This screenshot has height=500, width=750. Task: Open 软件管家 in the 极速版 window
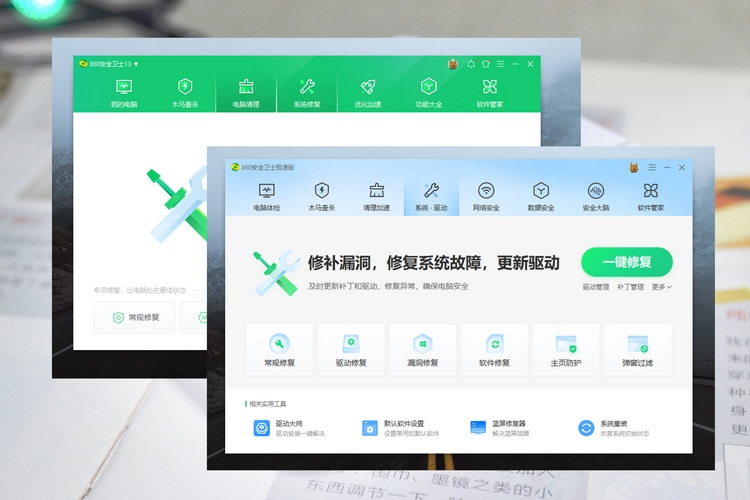coord(651,197)
